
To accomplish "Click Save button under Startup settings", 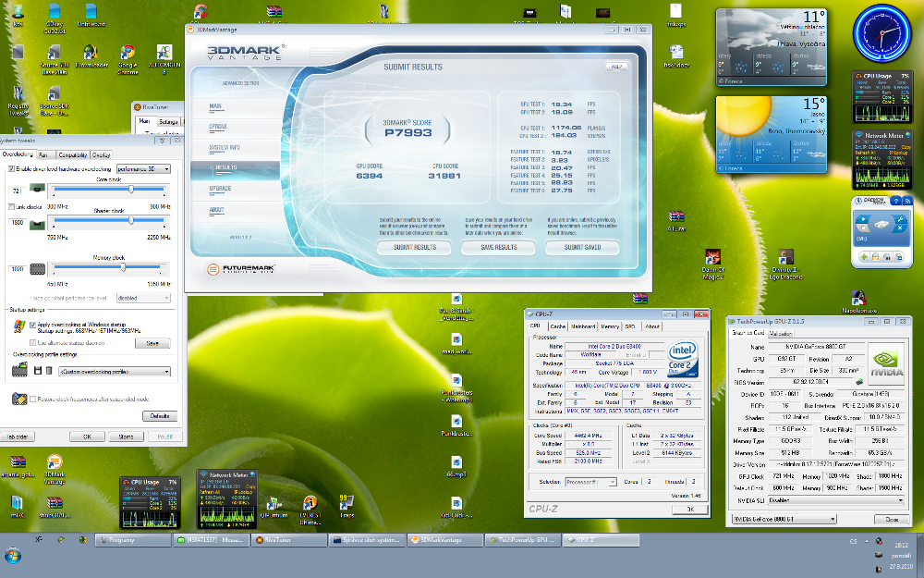I will 152,343.
